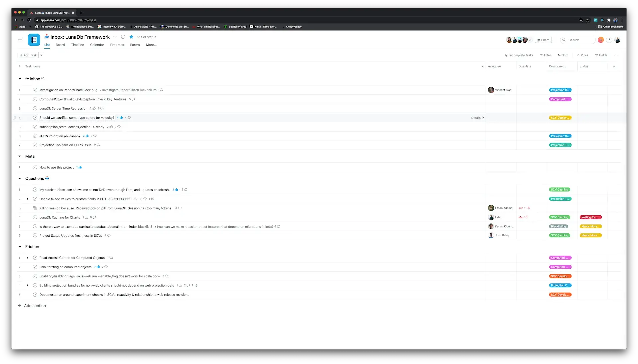Collapse the Meta section
The width and height of the screenshot is (638, 364).
pyautogui.click(x=20, y=156)
